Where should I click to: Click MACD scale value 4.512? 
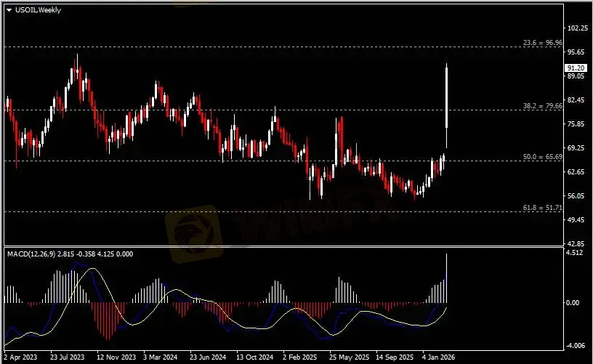tap(574, 253)
